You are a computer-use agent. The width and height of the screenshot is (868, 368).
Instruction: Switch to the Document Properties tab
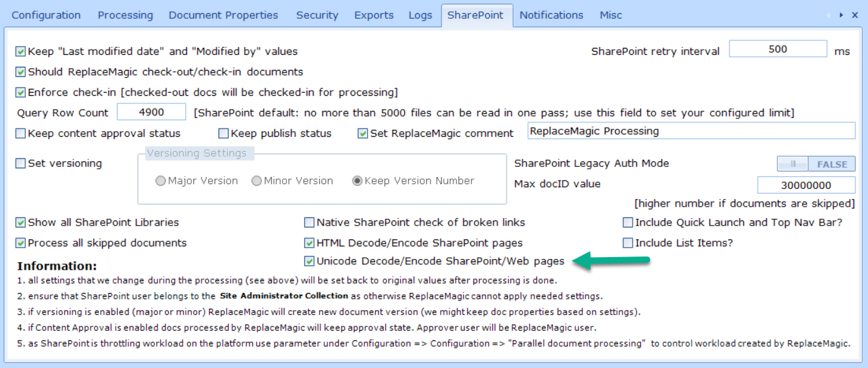click(x=223, y=15)
